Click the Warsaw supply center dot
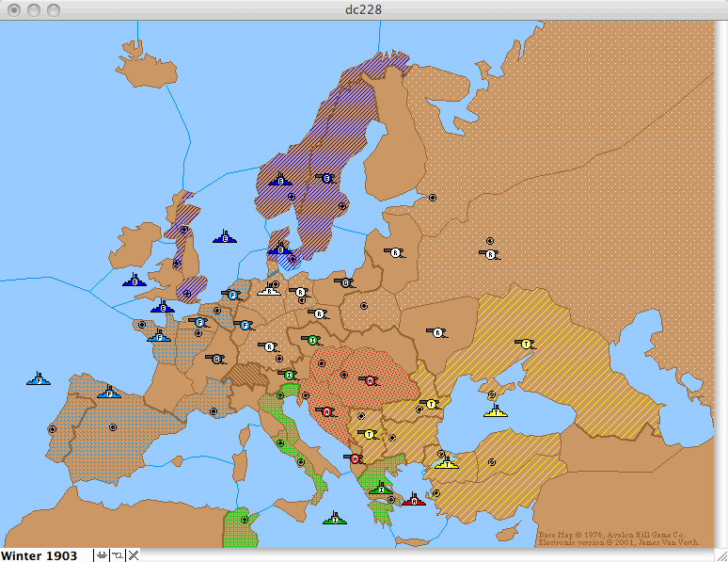The width and height of the screenshot is (728, 562). pyautogui.click(x=364, y=306)
